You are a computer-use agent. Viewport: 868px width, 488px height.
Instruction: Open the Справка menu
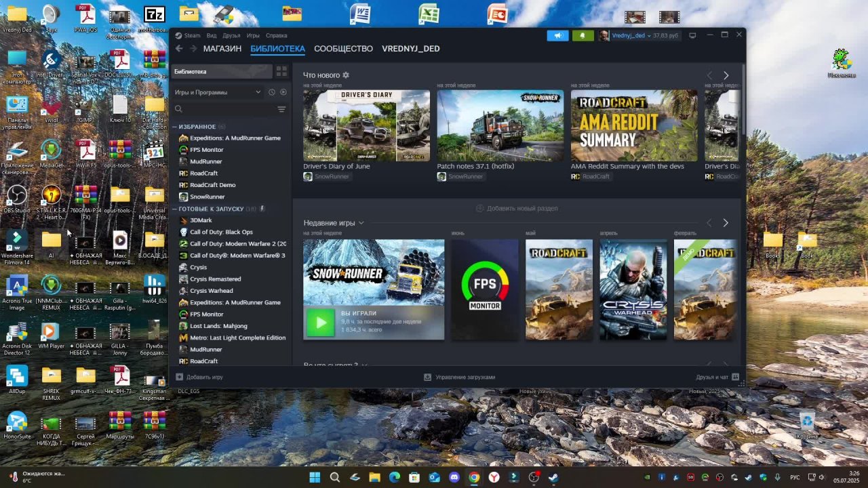point(277,35)
